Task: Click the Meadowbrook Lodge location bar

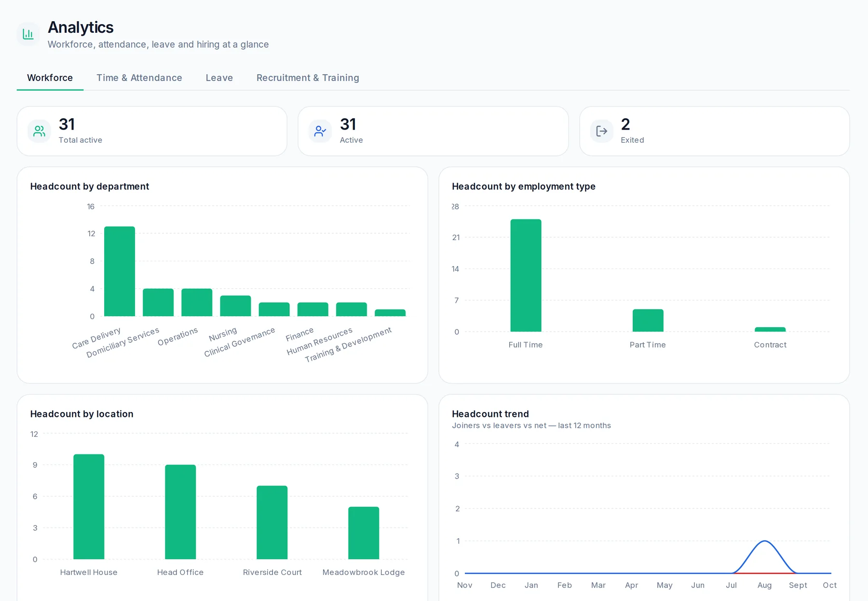Action: (364, 533)
